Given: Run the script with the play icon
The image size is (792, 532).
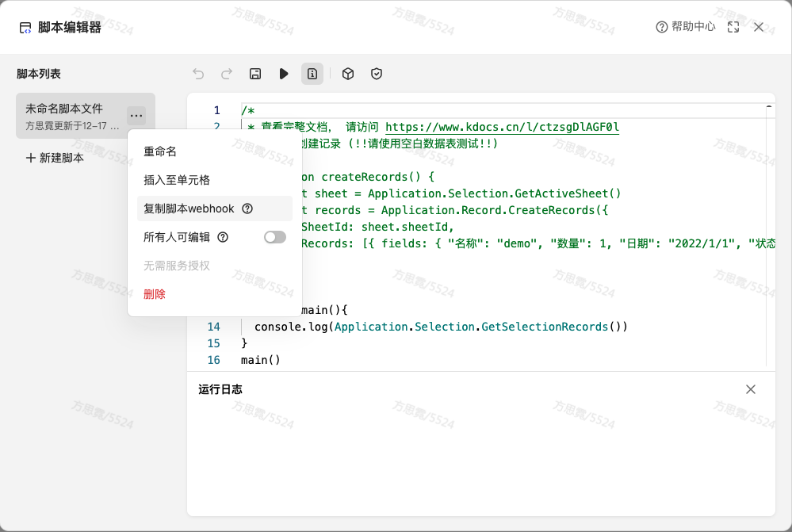Looking at the screenshot, I should 284,74.
